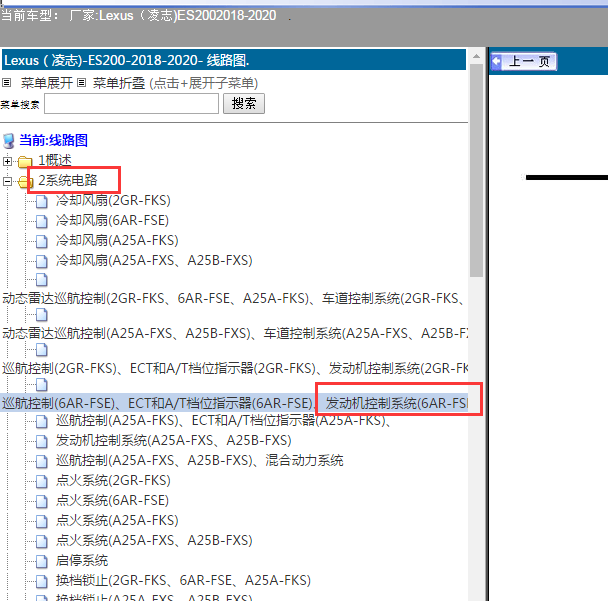The height and width of the screenshot is (601, 608).
Task: Collapse the 2系统电路 folder node
Action: 7,181
